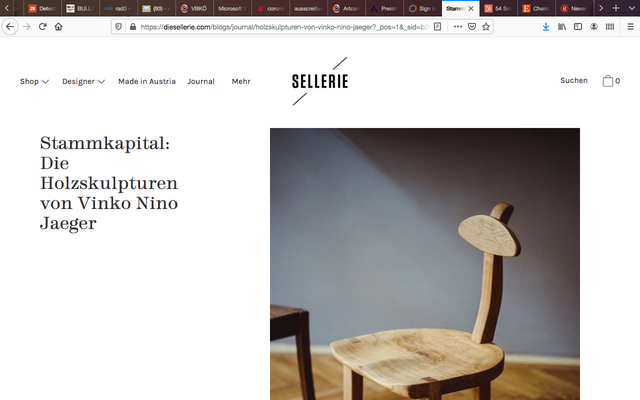640x400 pixels.
Task: Go to the browser home page icon
Action: click(x=58, y=27)
